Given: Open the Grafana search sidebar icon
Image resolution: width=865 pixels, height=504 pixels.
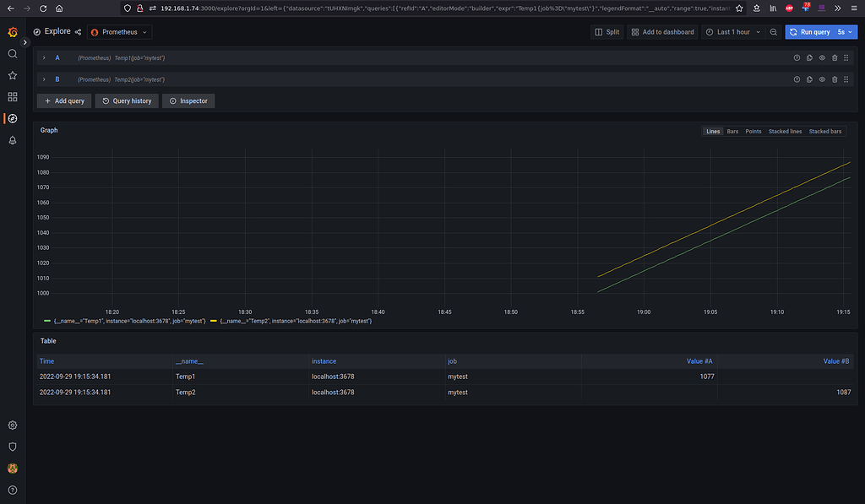Looking at the screenshot, I should point(12,53).
